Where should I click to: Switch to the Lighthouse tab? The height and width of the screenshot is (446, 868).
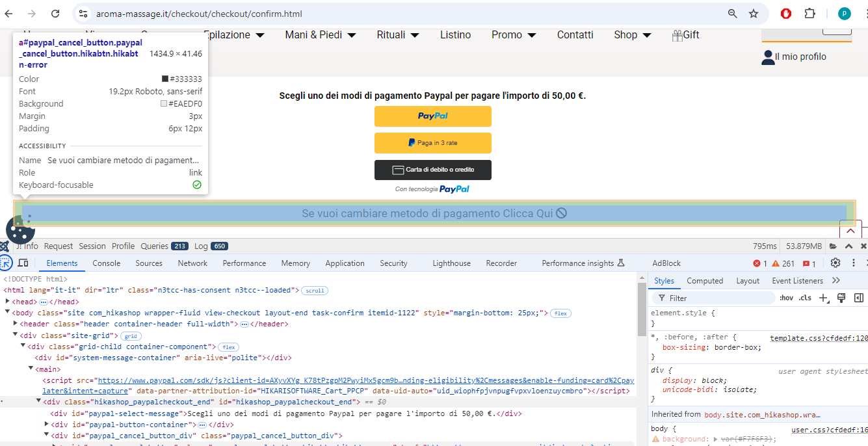point(452,263)
